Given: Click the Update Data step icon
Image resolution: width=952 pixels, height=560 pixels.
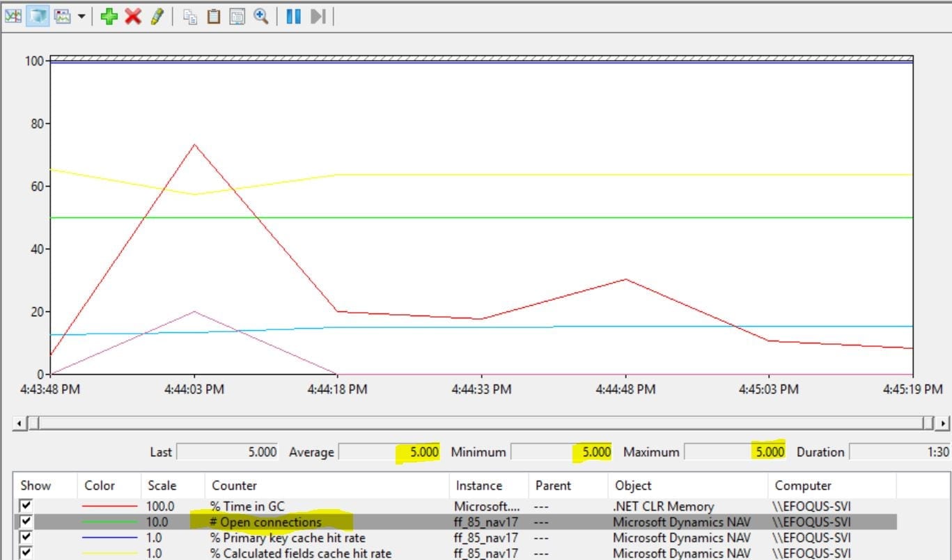Looking at the screenshot, I should [318, 16].
